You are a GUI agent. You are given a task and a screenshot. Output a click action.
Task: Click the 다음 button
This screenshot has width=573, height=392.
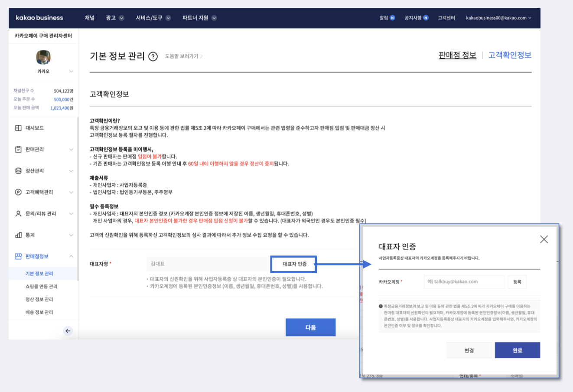click(x=310, y=327)
